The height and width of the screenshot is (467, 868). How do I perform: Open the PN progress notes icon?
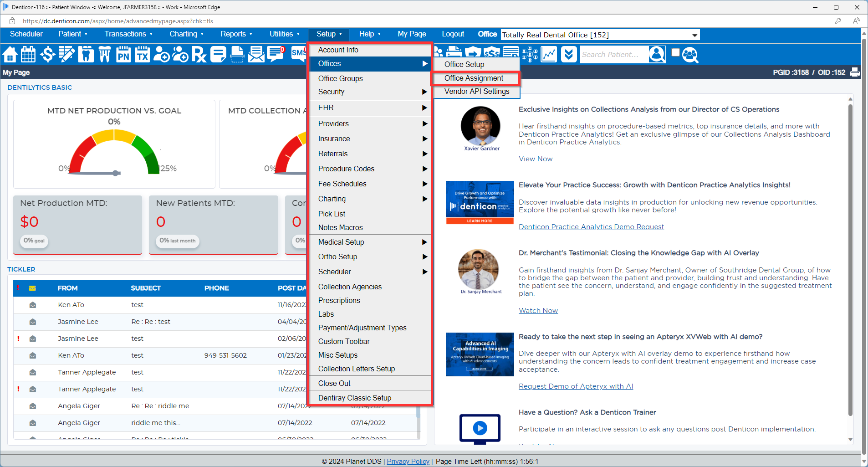(x=123, y=55)
